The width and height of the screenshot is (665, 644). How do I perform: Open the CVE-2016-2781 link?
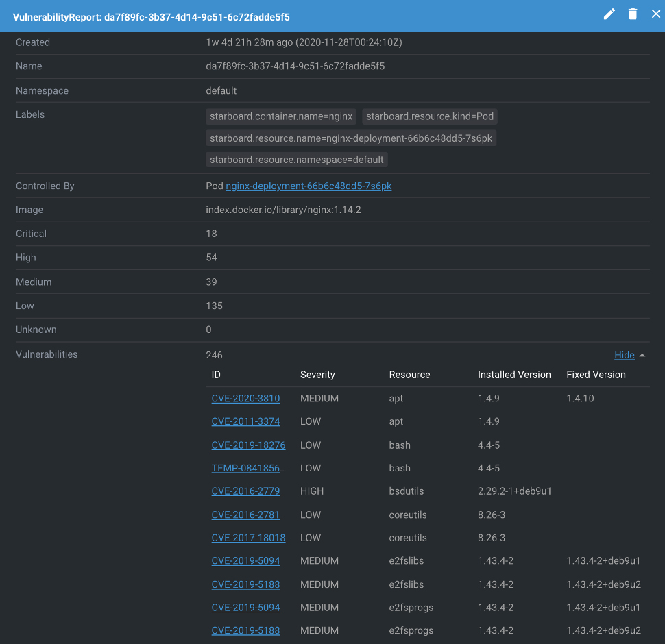tap(245, 515)
